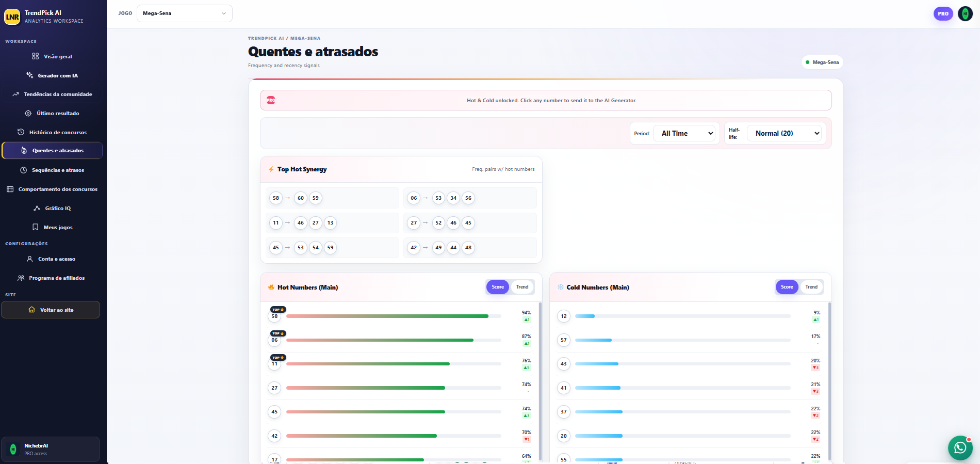Open the WhatsApp chat bubble

coord(960,447)
